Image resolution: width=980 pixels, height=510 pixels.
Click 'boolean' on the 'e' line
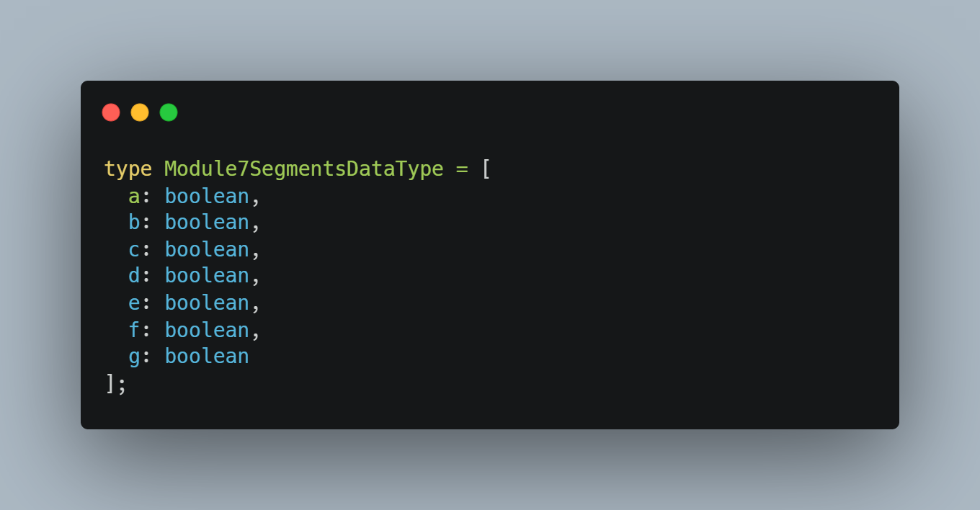pyautogui.click(x=207, y=303)
